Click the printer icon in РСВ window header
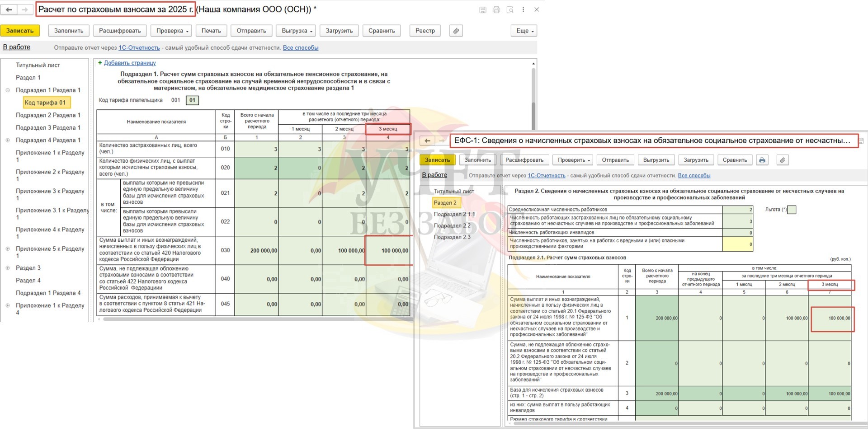 coord(496,9)
